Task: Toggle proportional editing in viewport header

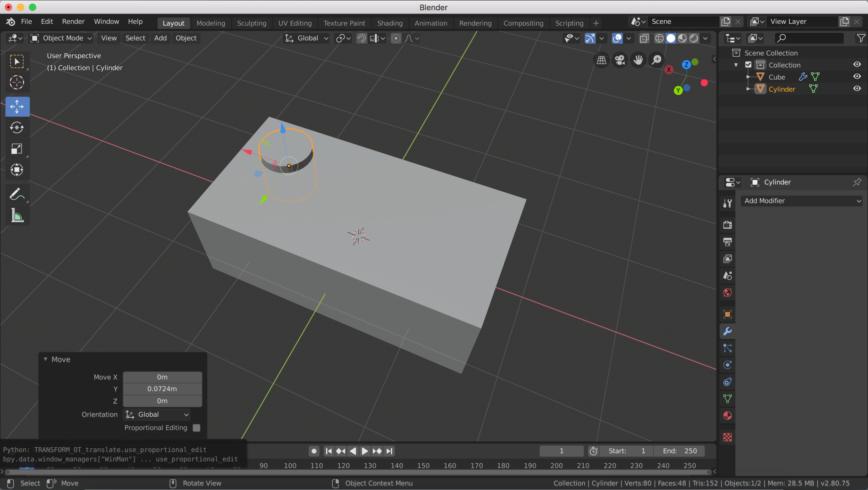Action: [395, 38]
